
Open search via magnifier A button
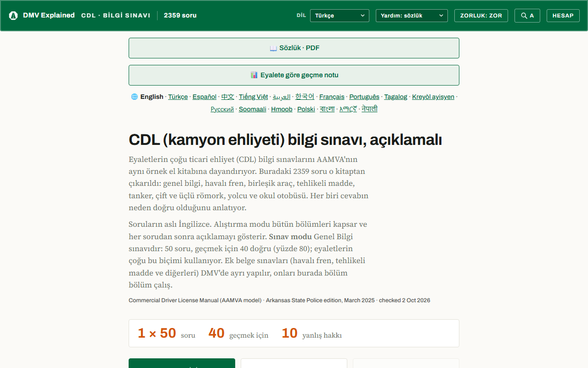(x=527, y=16)
